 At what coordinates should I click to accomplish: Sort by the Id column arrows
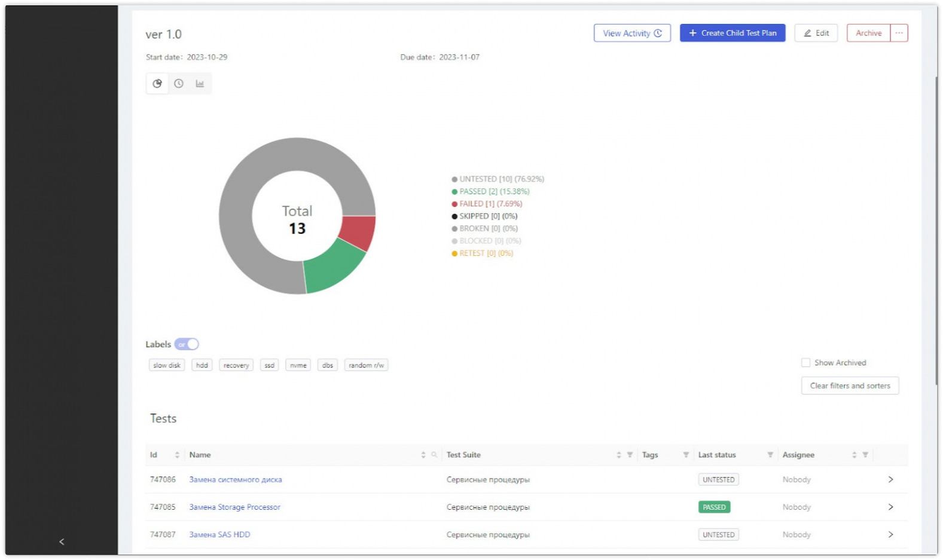177,455
